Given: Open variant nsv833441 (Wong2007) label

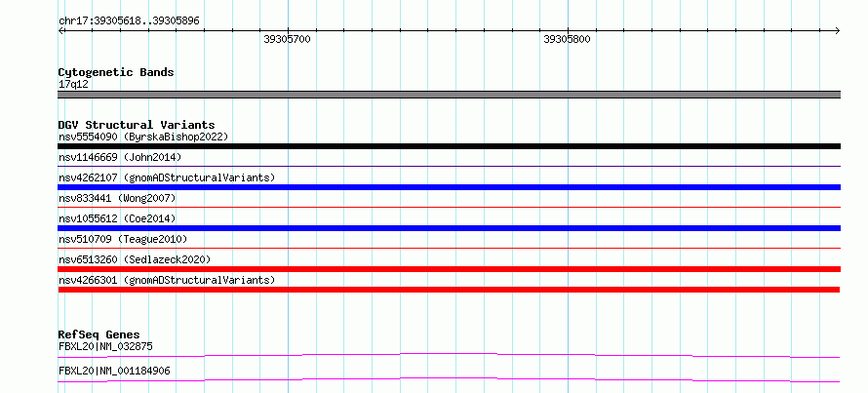Looking at the screenshot, I should tap(117, 198).
